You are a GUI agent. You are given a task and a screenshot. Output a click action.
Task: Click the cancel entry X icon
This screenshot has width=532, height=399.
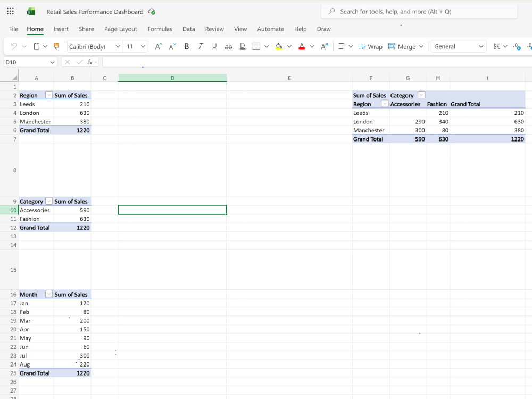68,62
